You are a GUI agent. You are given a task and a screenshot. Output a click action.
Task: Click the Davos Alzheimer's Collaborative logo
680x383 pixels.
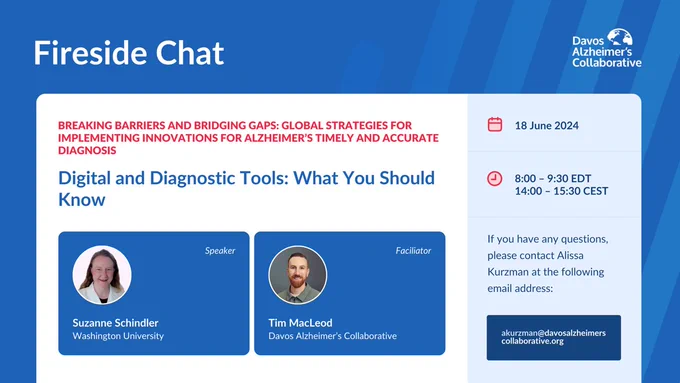(x=606, y=48)
